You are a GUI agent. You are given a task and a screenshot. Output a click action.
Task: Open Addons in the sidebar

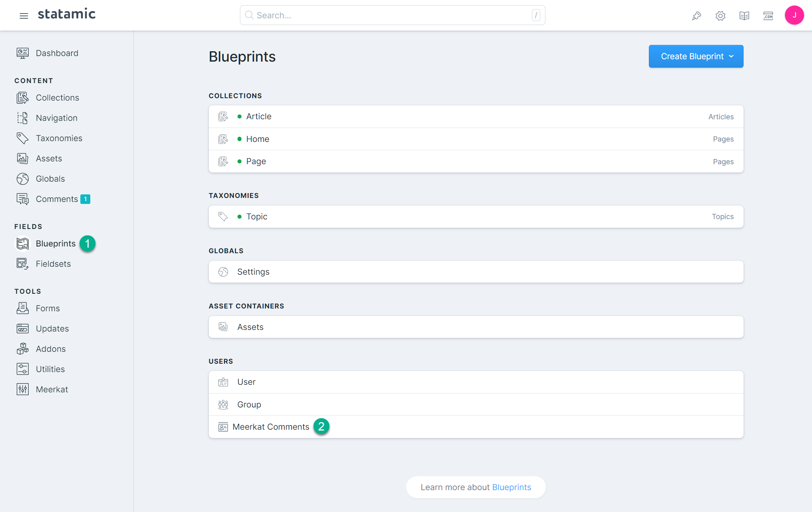point(51,349)
